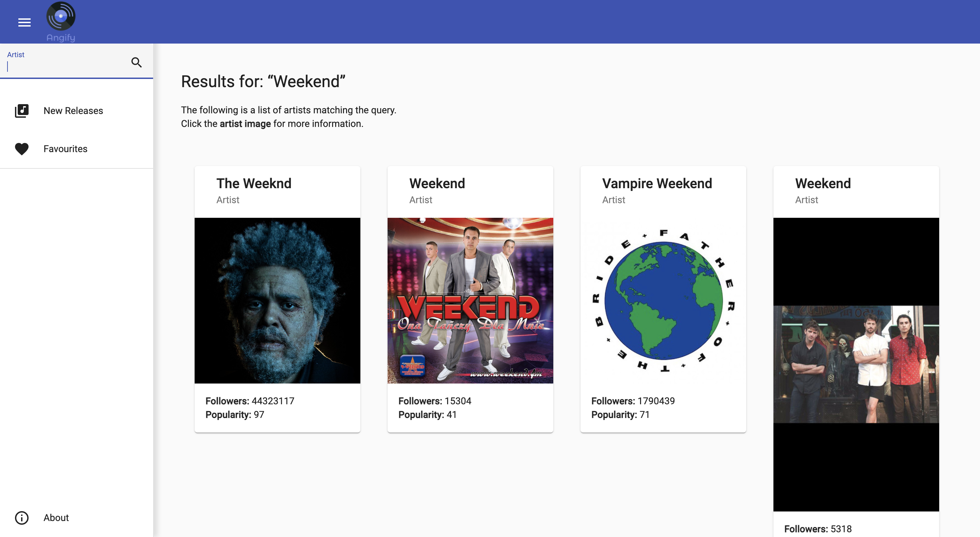This screenshot has height=537, width=980.
Task: Click the Favourites heart icon
Action: tap(22, 149)
